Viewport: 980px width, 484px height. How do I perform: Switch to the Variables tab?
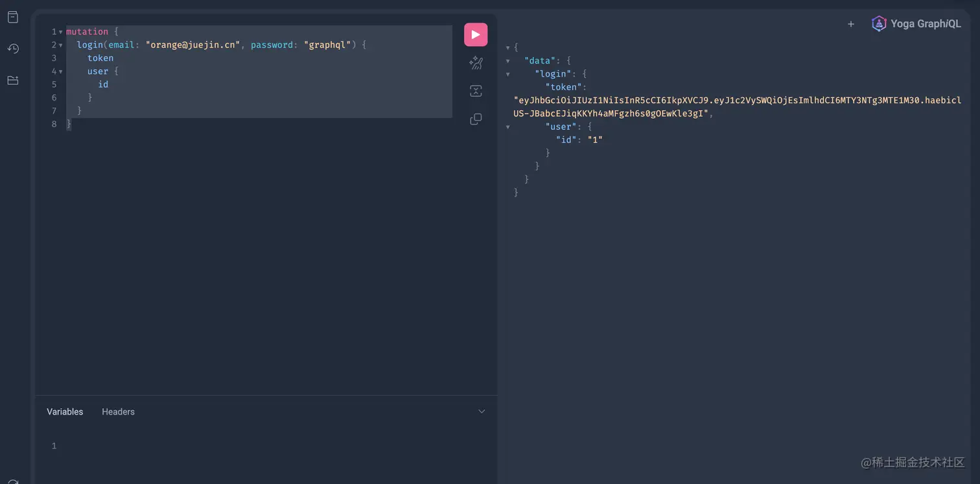[x=65, y=411]
